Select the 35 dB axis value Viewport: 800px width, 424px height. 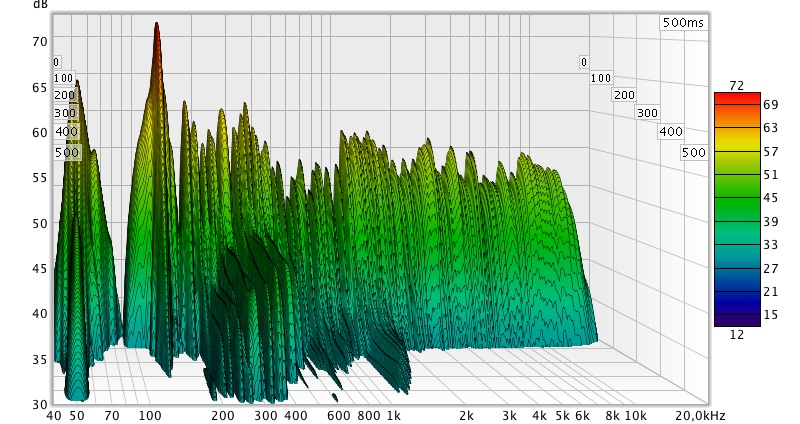40,360
